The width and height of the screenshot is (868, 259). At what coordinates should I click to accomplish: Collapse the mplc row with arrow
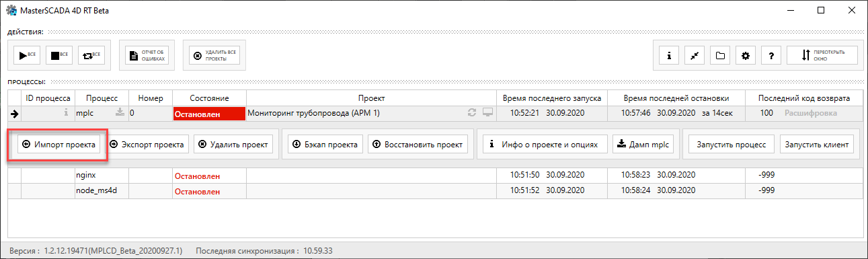pyautogui.click(x=15, y=114)
